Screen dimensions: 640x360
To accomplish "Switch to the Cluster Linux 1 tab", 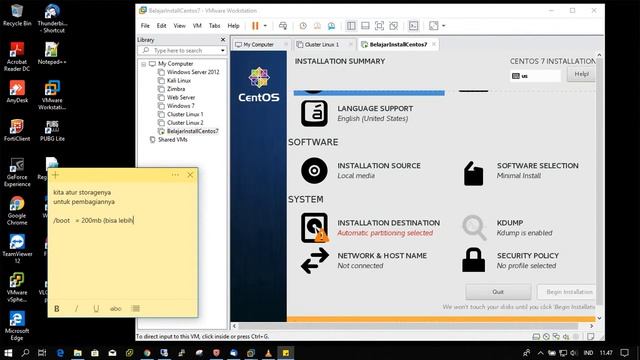I will pyautogui.click(x=322, y=44).
